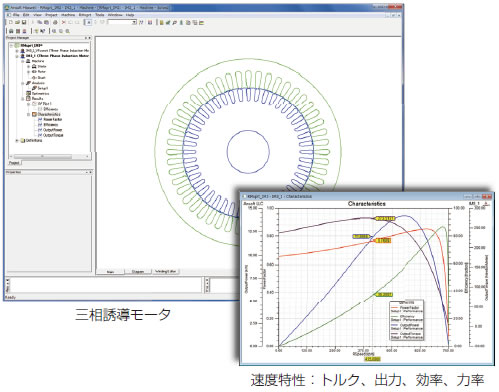Click the Project tab under tree panel
This screenshot has width=499, height=392.
click(14, 163)
